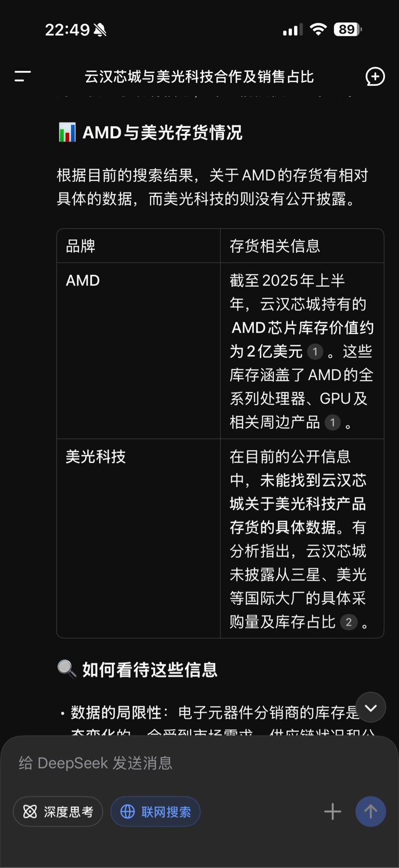Tap the 如何看待这些信息 heading

[x=150, y=670]
